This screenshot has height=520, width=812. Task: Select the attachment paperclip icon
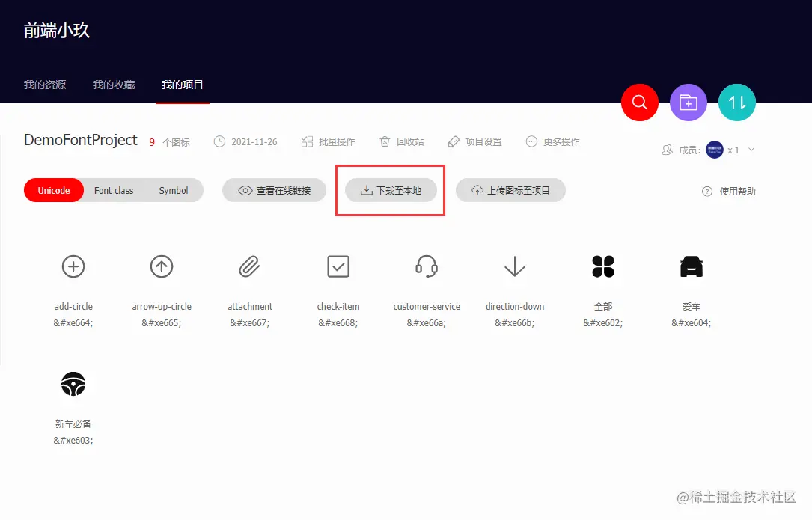click(249, 266)
